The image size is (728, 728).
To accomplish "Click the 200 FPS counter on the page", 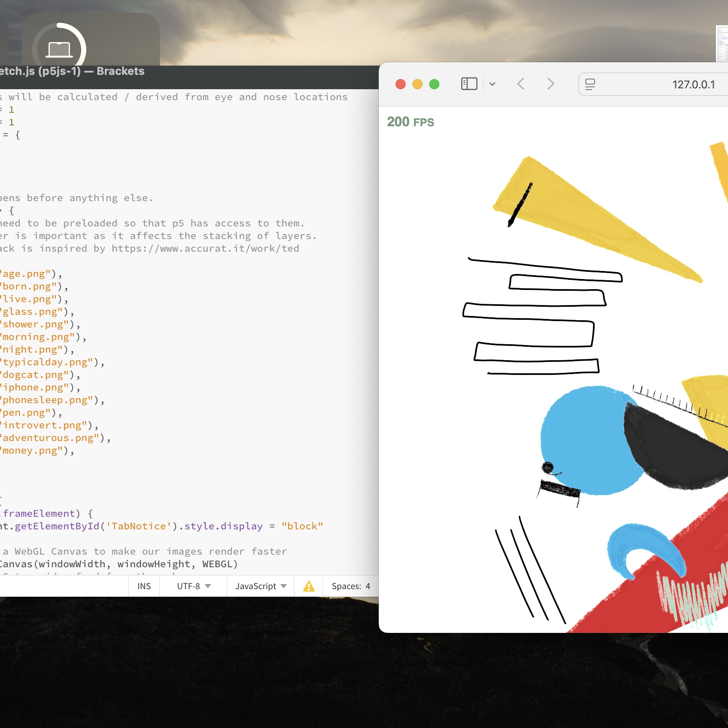I will [x=410, y=122].
